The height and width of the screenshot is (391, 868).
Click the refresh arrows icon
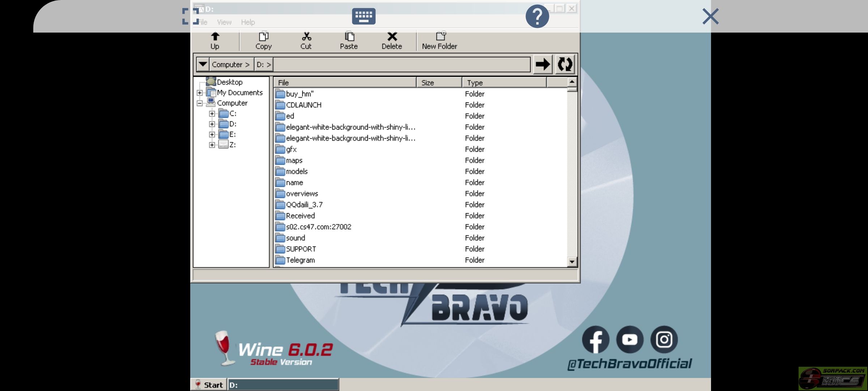click(565, 64)
